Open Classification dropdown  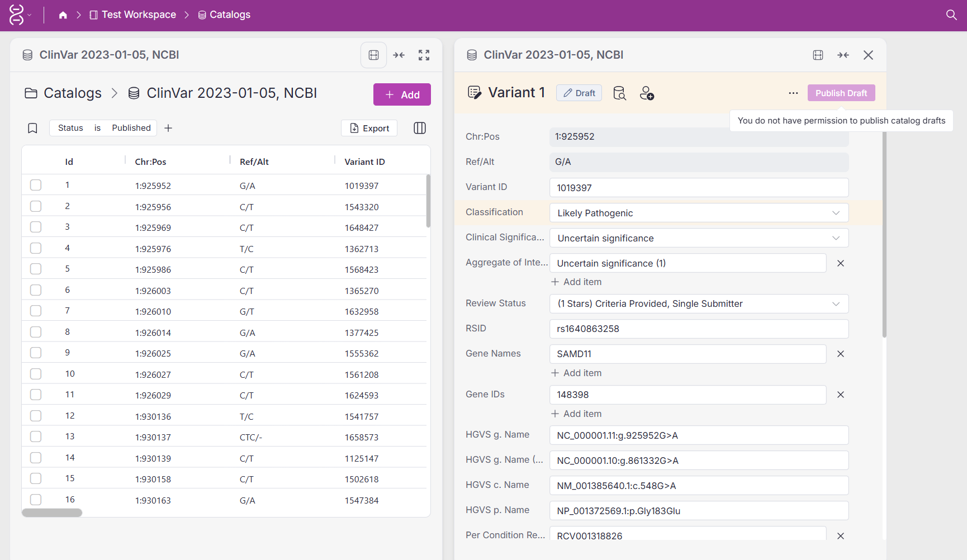coord(699,213)
